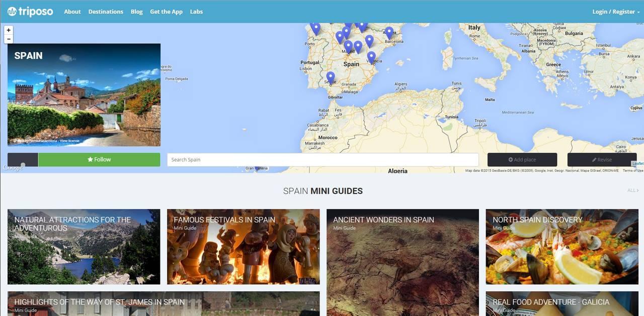
Task: Open the View license link on photo
Action: [x=70, y=141]
